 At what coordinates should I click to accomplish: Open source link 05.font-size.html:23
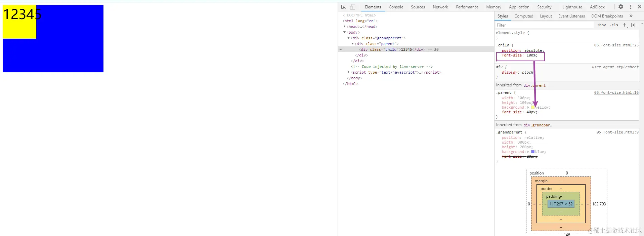coord(616,45)
